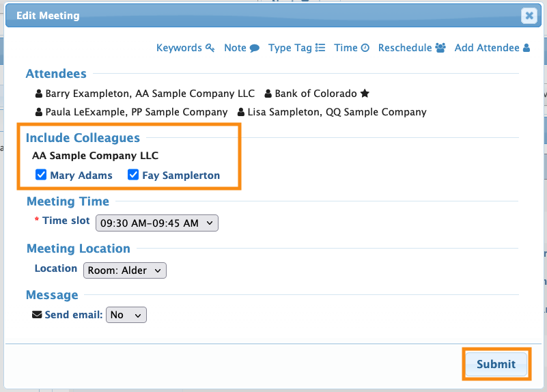Click the envelope icon next to Send email

coord(37,315)
